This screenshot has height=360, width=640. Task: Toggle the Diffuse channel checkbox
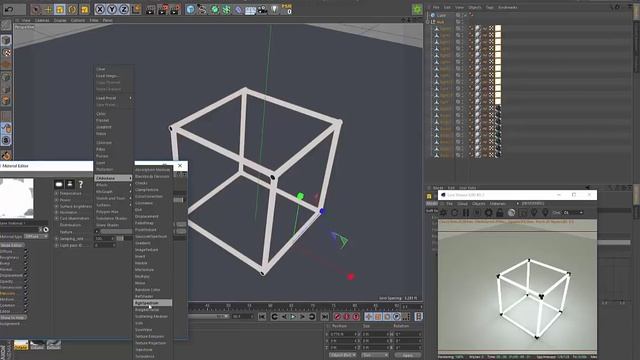click(x=26, y=251)
